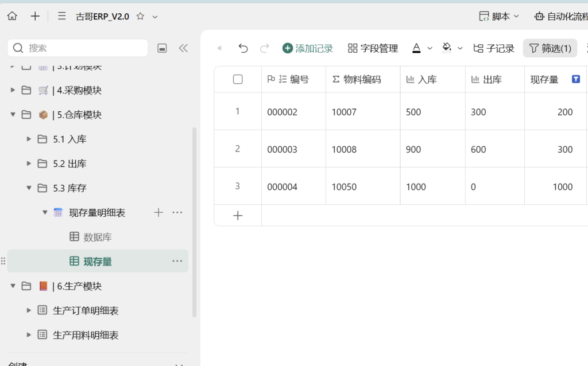588x366 pixels.
Task: Click the redo arrow in toolbar
Action: [264, 48]
